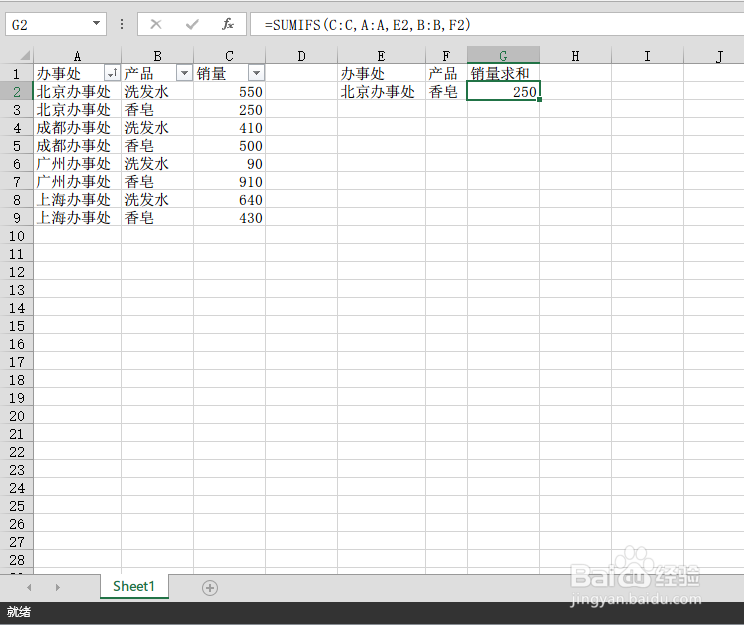The width and height of the screenshot is (744, 625).
Task: Select column C header
Action: click(229, 56)
